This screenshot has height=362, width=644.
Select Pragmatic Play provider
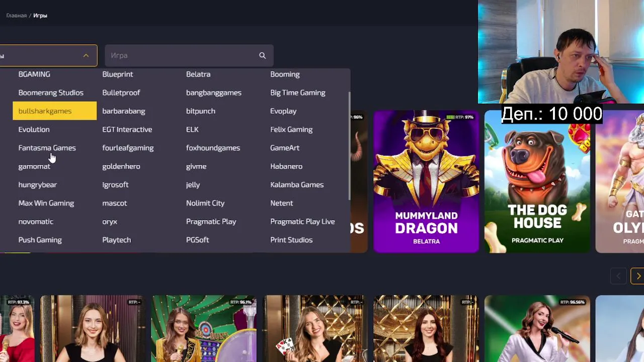click(x=211, y=222)
